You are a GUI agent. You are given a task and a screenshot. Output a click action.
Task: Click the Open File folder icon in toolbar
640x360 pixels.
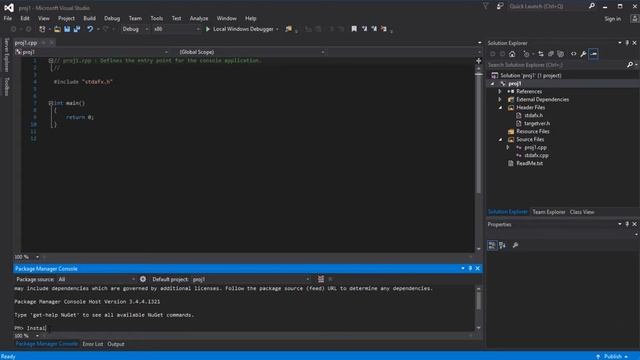[x=57, y=29]
